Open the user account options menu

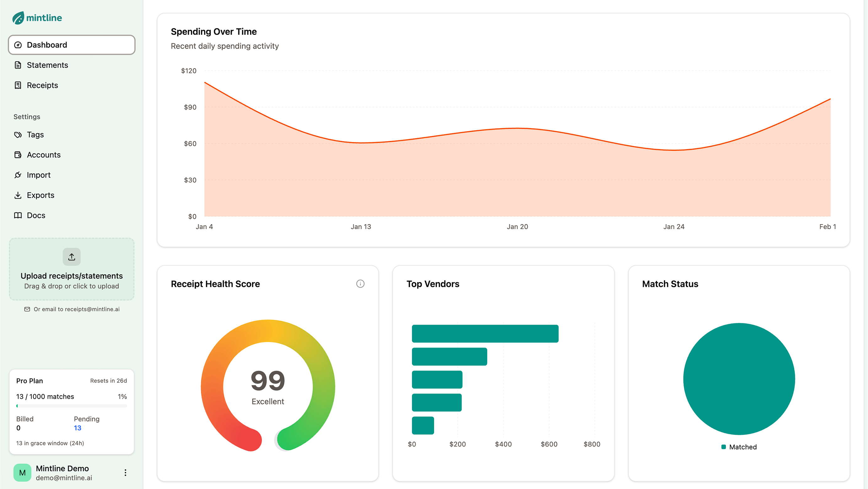[x=125, y=473]
